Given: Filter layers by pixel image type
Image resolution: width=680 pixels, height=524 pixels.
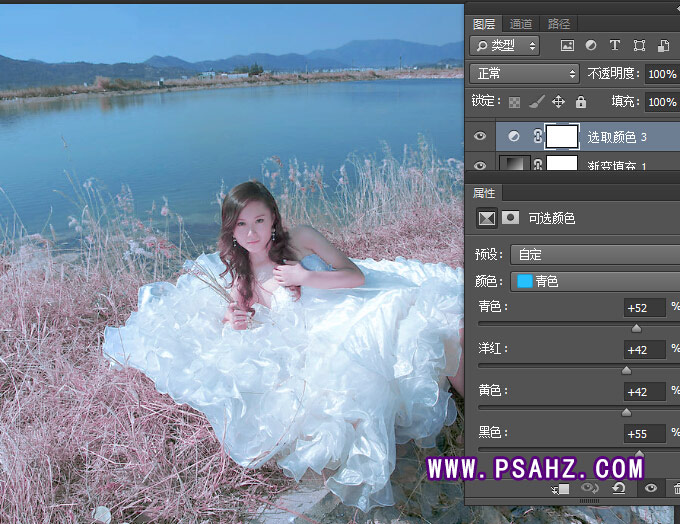Looking at the screenshot, I should point(567,45).
